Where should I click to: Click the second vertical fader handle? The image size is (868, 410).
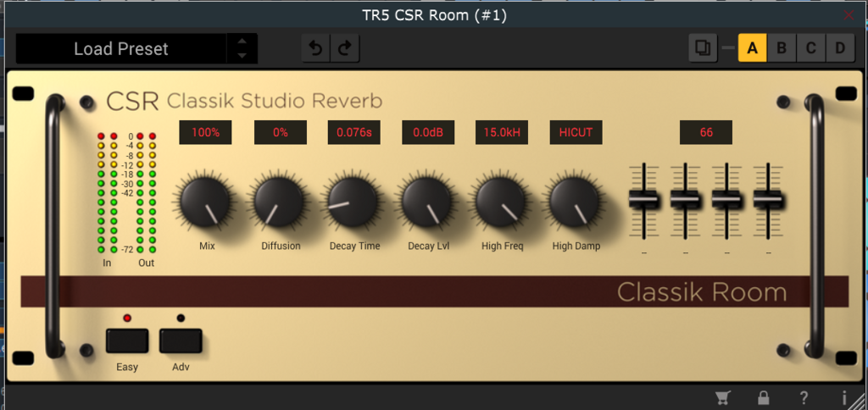[685, 197]
